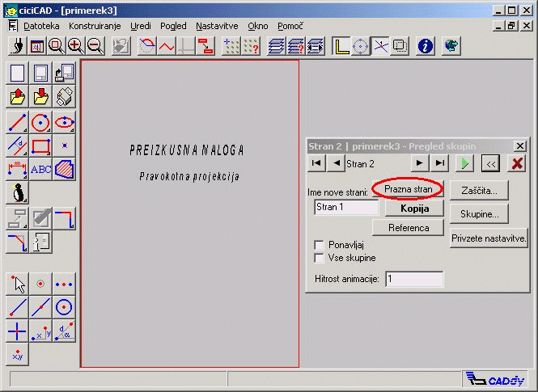
Task: Select the ellipse drawing tool
Action: [x=64, y=122]
